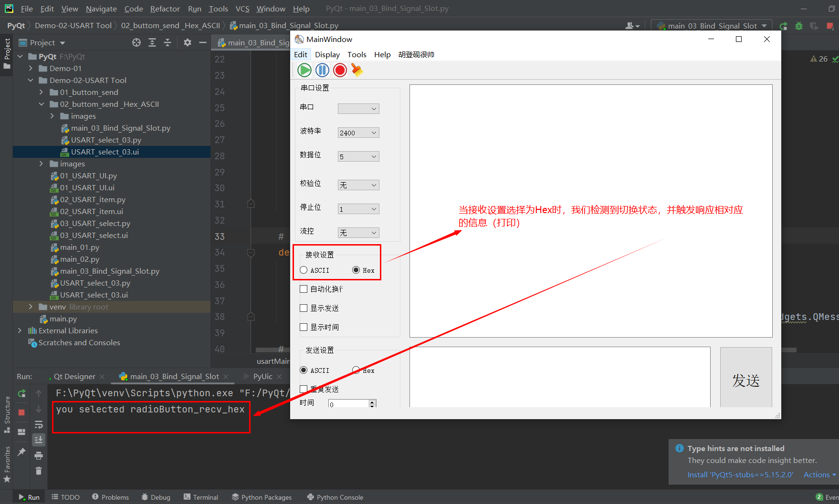Image resolution: width=839 pixels, height=504 pixels.
Task: Expand the venv library root folder
Action: [x=31, y=307]
